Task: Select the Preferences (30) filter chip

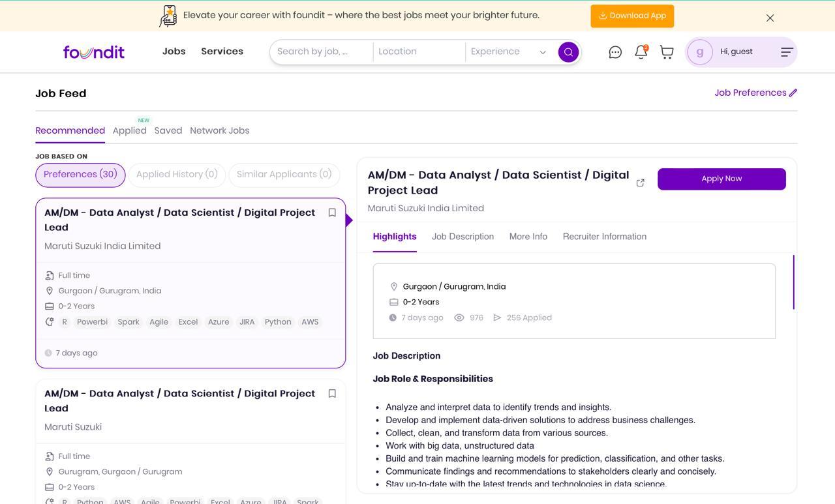Action: click(x=80, y=175)
